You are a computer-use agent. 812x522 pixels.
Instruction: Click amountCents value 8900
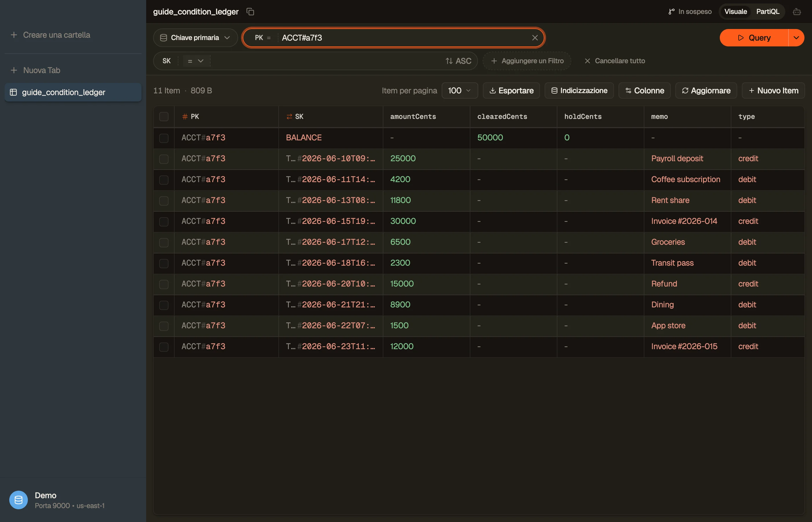coord(400,305)
